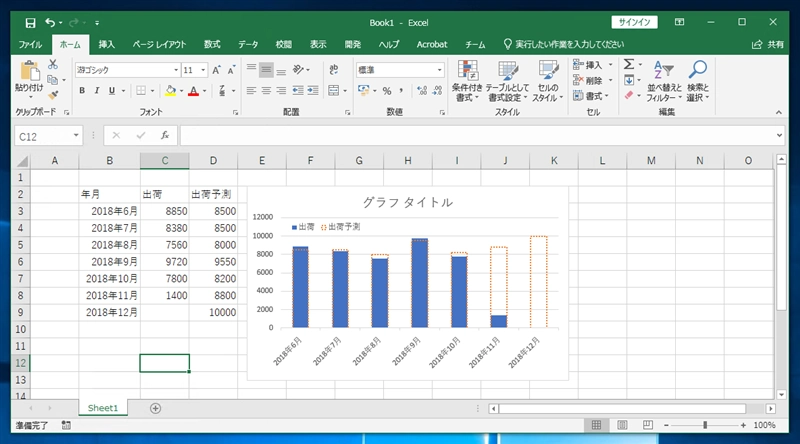The image size is (800, 444).
Task: Add a new sheet with plus button
Action: point(156,408)
